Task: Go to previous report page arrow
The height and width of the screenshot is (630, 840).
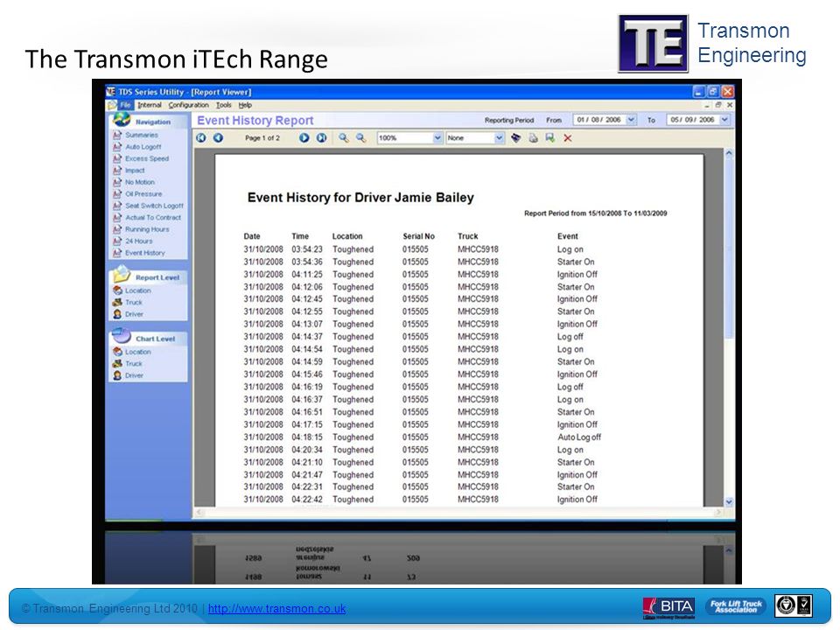Action: (x=218, y=137)
